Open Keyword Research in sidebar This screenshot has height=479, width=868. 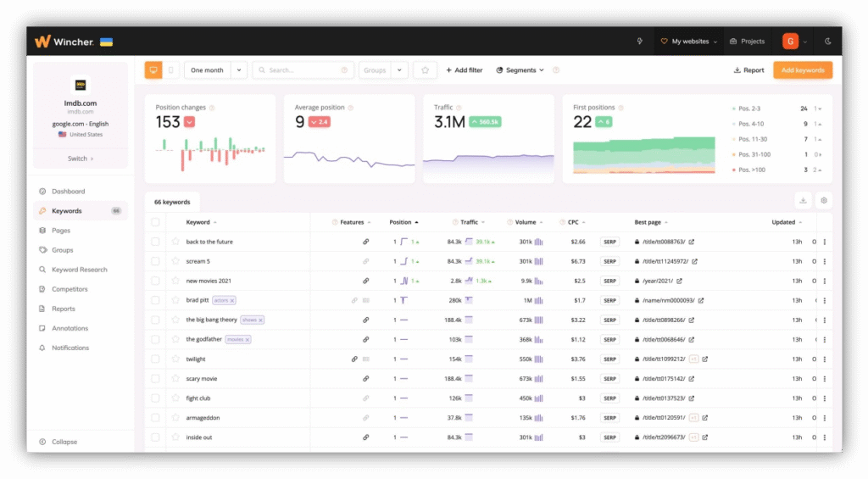(x=79, y=270)
